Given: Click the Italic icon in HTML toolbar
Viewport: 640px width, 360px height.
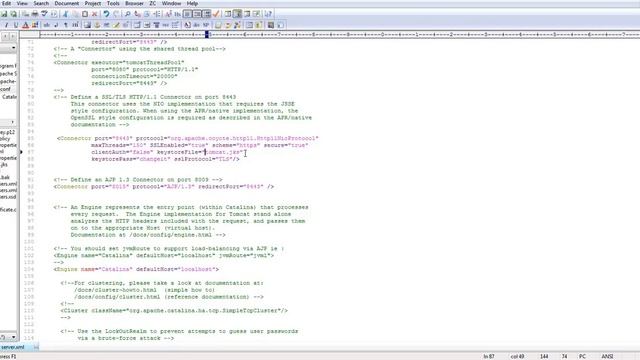Looking at the screenshot, I should coord(6,25).
